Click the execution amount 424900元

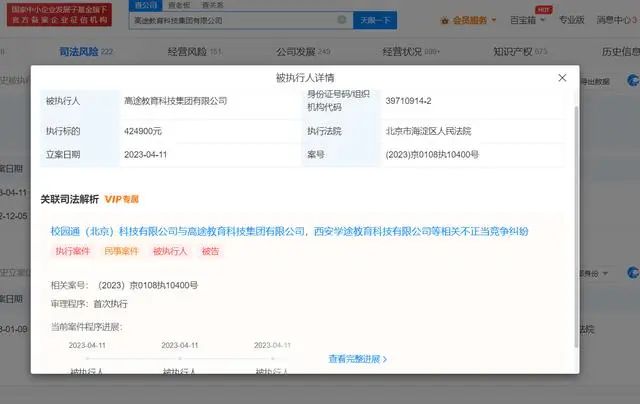(x=143, y=131)
